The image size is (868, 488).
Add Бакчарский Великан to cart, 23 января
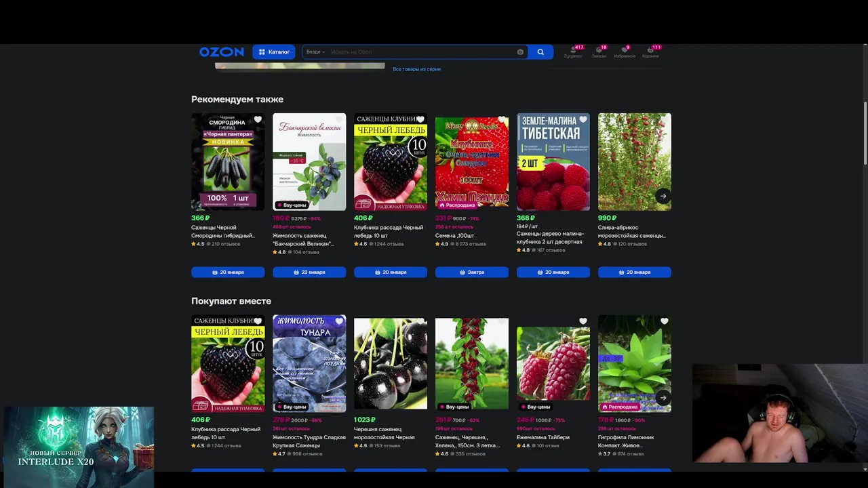click(x=309, y=272)
